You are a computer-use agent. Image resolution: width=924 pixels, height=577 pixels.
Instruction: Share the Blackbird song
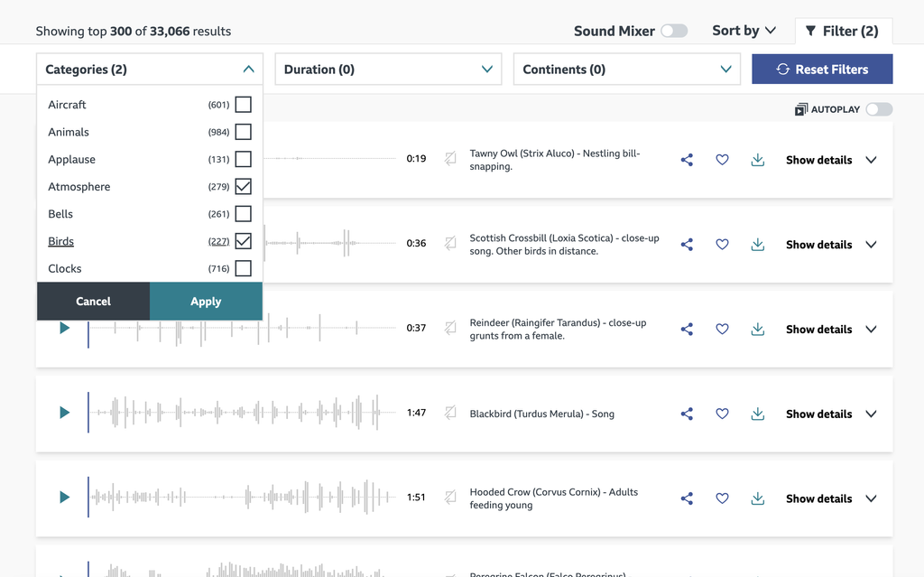click(687, 413)
